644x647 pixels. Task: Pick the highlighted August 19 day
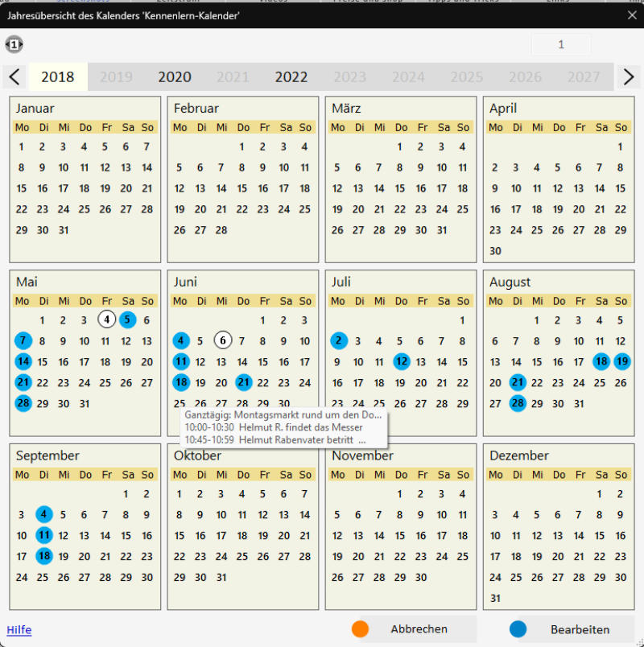coord(621,361)
